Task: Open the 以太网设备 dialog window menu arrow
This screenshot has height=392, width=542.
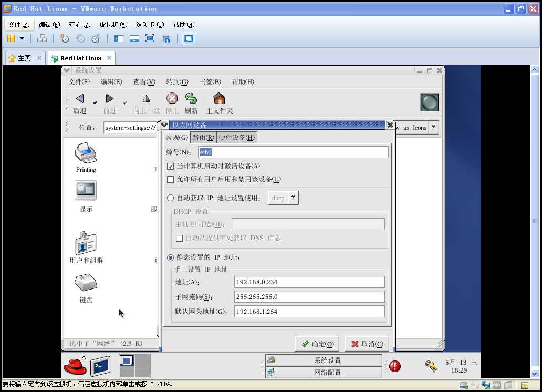Action: [x=164, y=125]
